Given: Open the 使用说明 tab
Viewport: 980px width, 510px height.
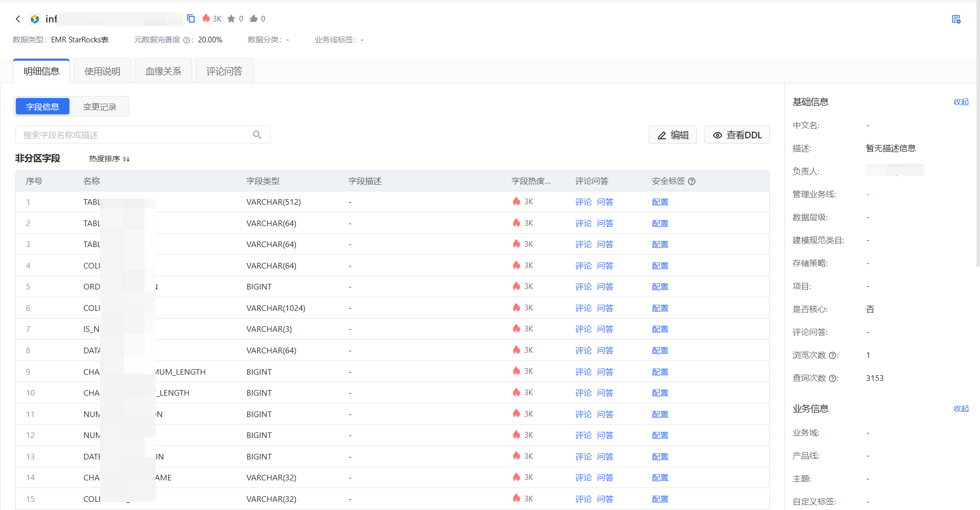Looking at the screenshot, I should [103, 71].
